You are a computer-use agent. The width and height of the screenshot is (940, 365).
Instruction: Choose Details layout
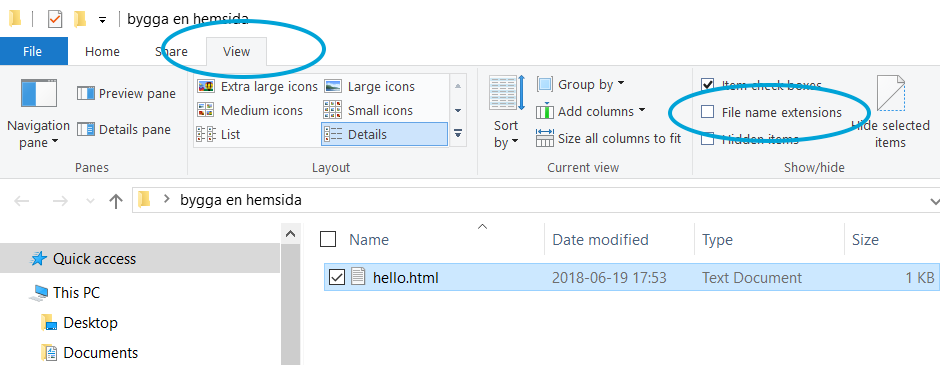tap(384, 134)
